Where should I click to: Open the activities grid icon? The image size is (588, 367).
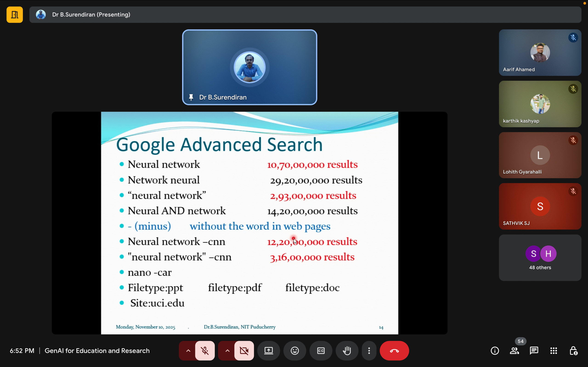554,350
